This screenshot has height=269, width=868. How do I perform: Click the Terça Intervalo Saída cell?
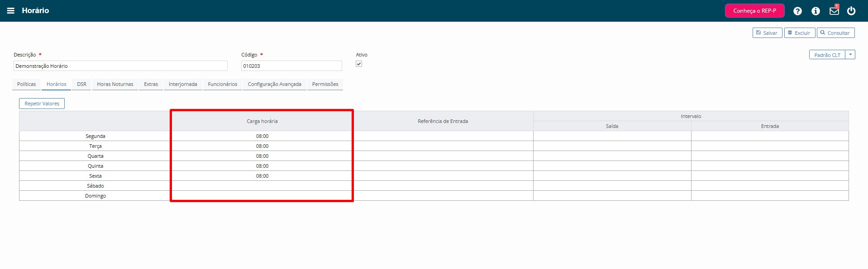(x=612, y=146)
